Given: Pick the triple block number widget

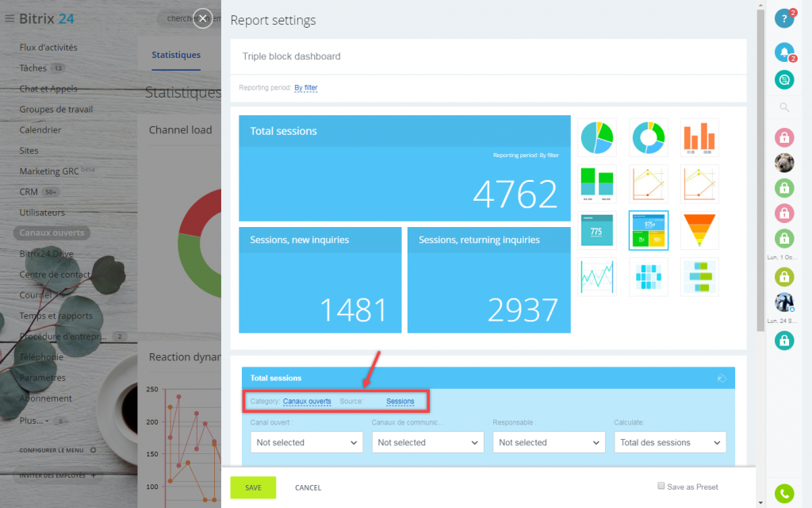Looking at the screenshot, I should click(649, 230).
